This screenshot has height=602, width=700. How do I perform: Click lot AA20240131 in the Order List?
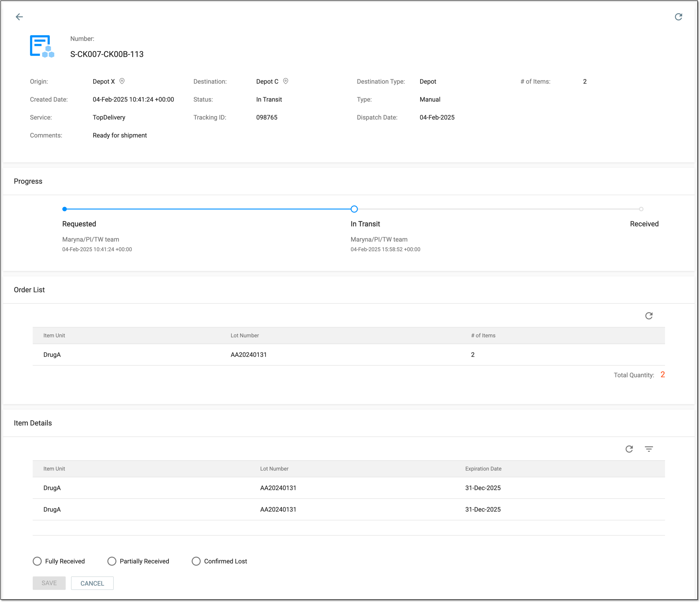249,355
